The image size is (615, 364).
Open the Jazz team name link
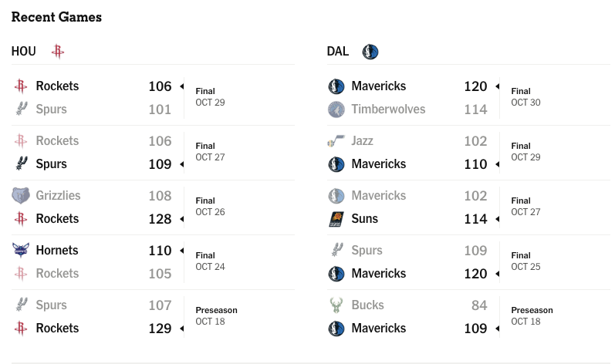(x=362, y=140)
